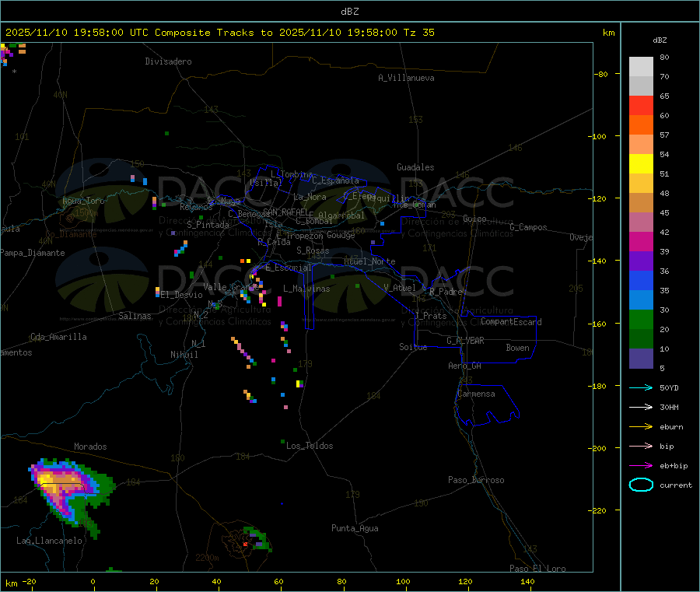
Task: Click the 30HM white arrow legend icon
Action: click(x=641, y=407)
